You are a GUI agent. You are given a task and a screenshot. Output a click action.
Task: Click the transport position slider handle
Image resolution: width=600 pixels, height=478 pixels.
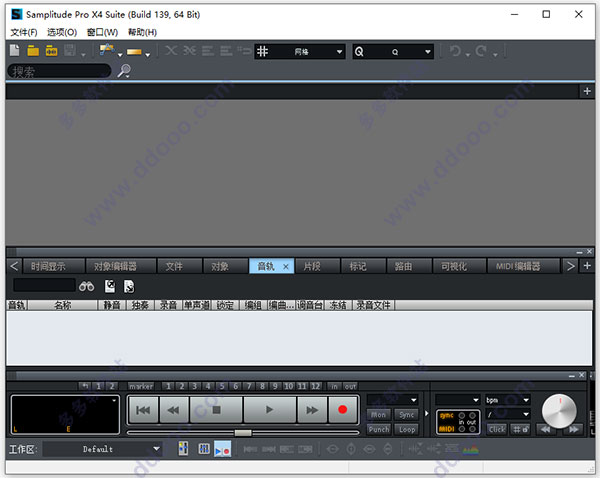point(243,432)
